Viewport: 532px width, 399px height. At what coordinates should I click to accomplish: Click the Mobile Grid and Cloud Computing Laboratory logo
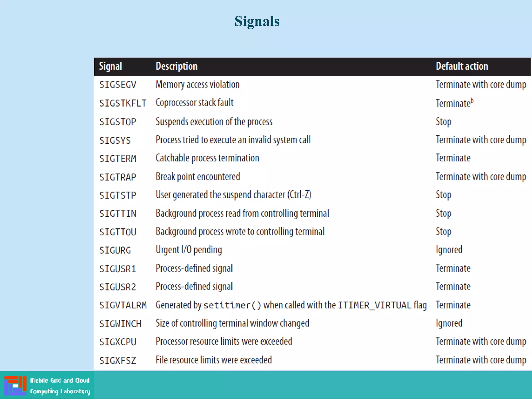[x=15, y=385]
